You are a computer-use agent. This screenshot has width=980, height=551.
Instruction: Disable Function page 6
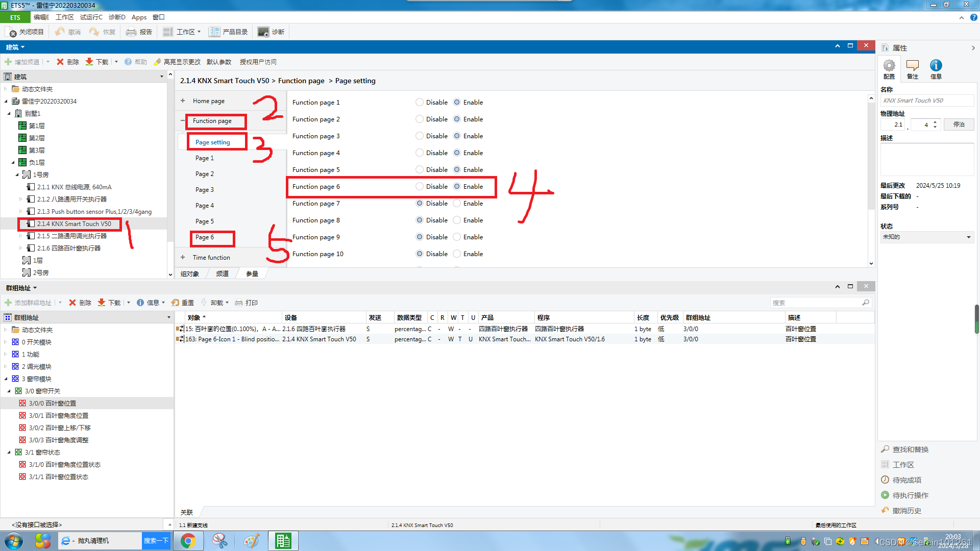pos(420,187)
